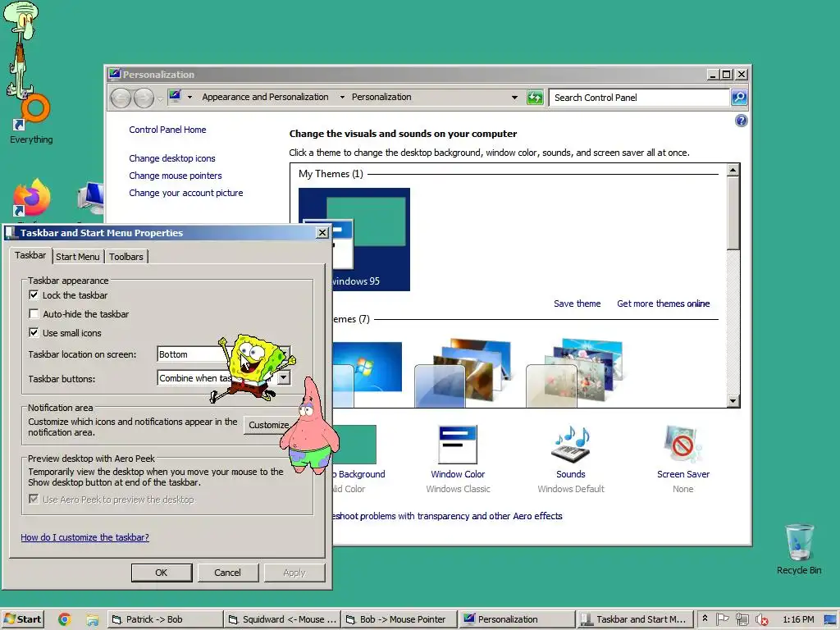840x630 pixels.
Task: Click the Action Center flag tray icon
Action: (722, 619)
